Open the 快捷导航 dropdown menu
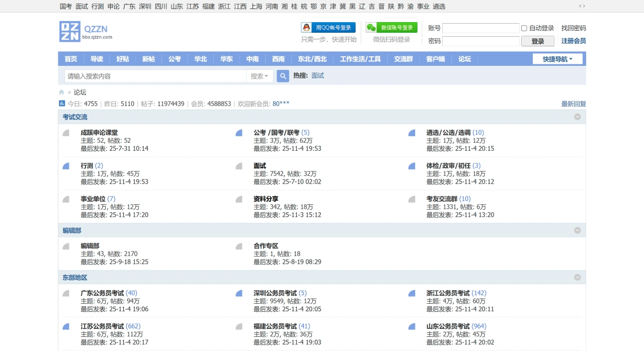This screenshot has width=644, height=351. [x=557, y=58]
